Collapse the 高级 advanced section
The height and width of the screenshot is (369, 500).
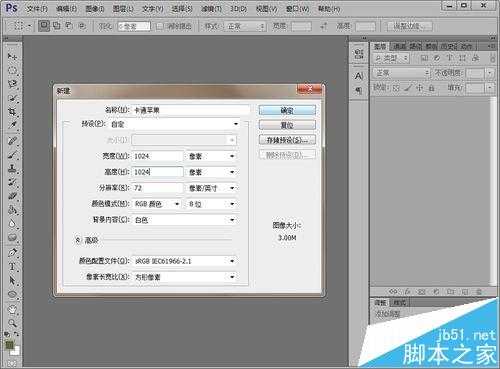pyautogui.click(x=78, y=240)
